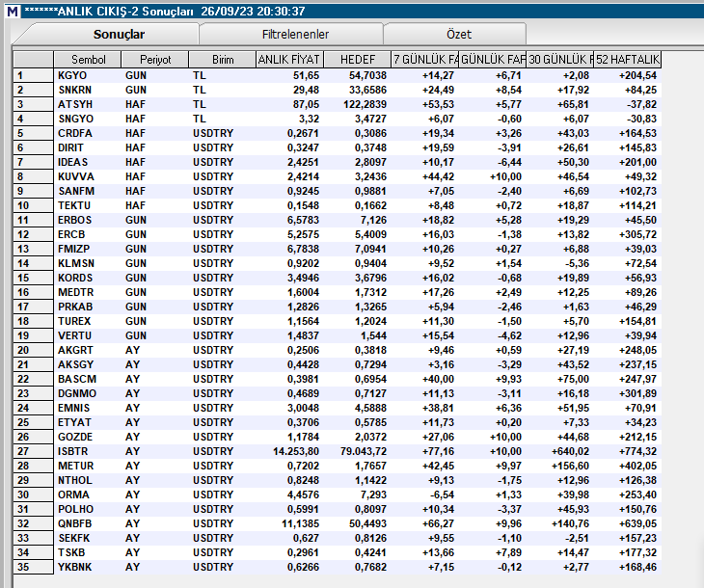The width and height of the screenshot is (704, 588).
Task: Sort by the Birim column header
Action: (x=222, y=59)
